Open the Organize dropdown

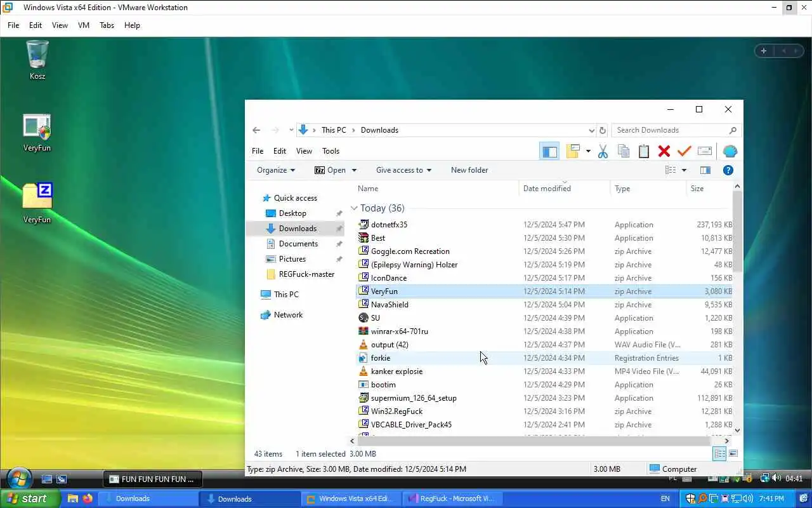276,170
